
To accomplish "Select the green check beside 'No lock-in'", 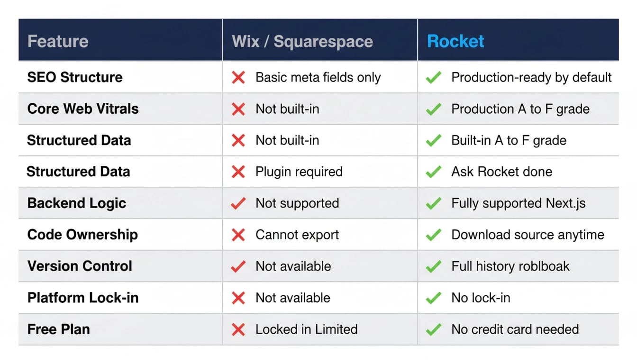I will (x=433, y=298).
